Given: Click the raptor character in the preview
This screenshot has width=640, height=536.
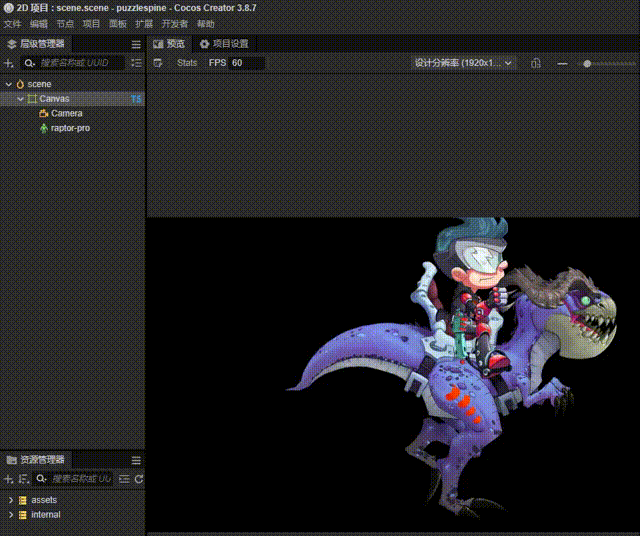Looking at the screenshot, I should coord(451,367).
